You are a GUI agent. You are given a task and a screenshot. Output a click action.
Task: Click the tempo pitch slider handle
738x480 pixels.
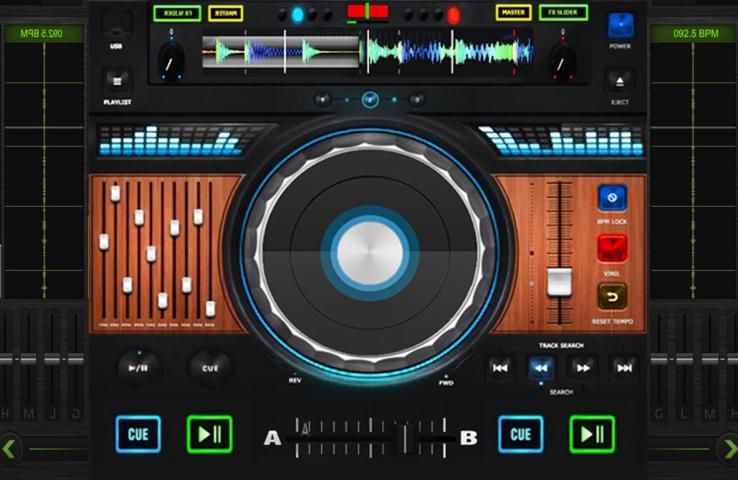coord(559,282)
